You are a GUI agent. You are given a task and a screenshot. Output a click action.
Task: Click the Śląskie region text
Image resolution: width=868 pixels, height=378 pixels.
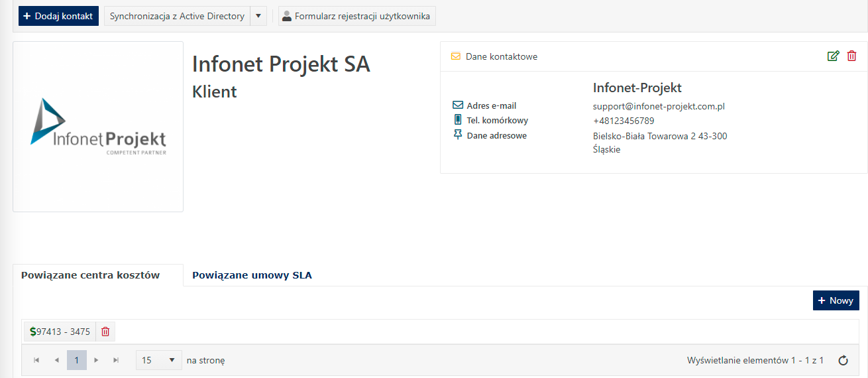(x=606, y=150)
